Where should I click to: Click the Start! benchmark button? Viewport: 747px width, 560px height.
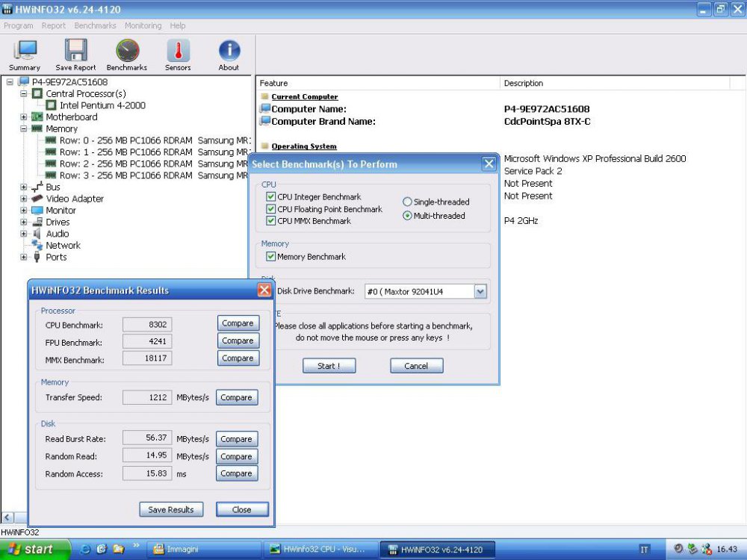pos(329,366)
